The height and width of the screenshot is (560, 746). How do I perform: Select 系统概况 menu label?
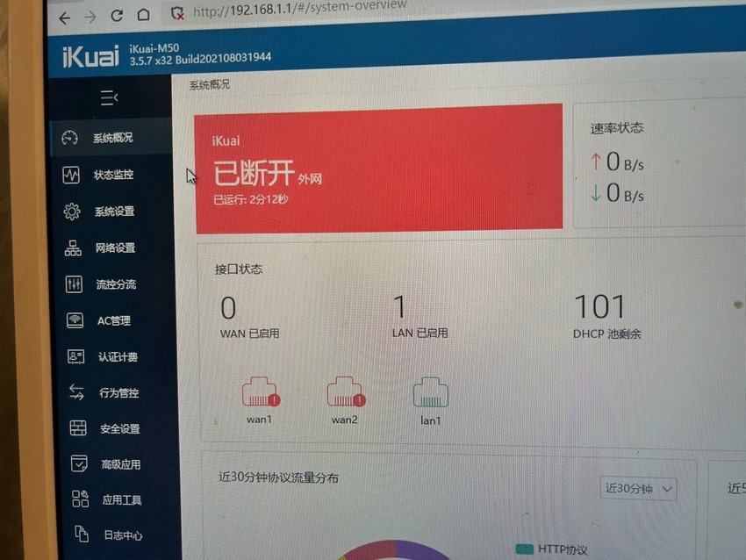click(112, 138)
